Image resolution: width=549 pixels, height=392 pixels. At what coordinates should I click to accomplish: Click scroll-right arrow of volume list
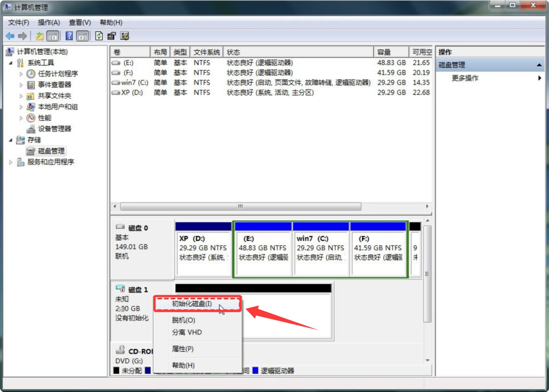coord(427,206)
